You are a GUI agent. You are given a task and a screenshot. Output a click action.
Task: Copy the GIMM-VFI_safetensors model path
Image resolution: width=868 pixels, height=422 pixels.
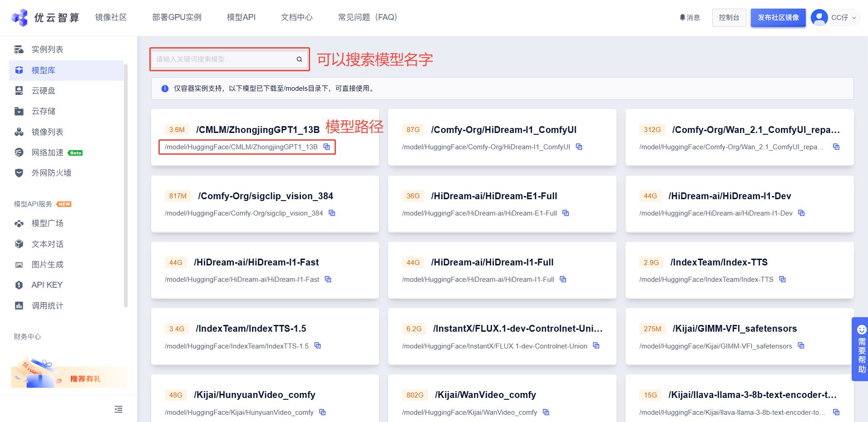pyautogui.click(x=801, y=346)
